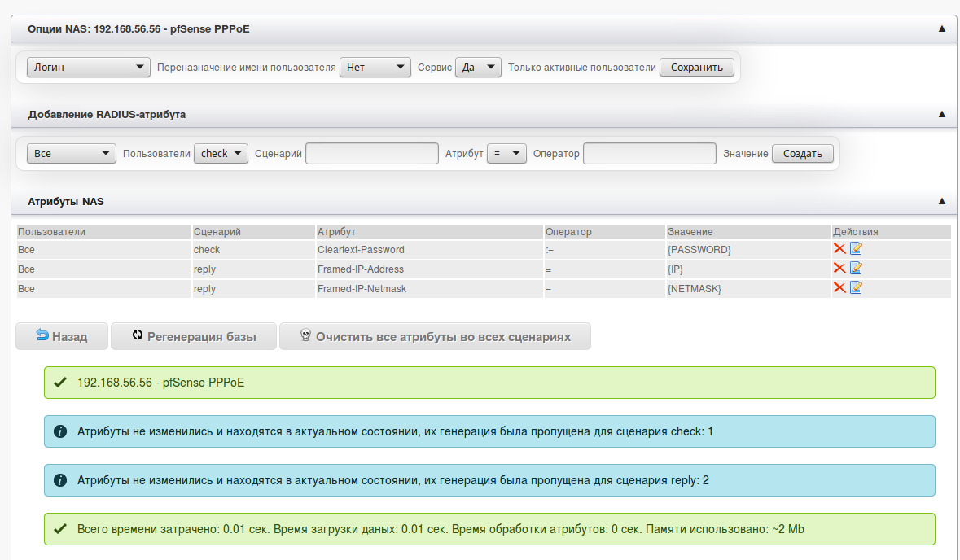Screen dimensions: 960x560
Task: Open the Сервис dropdown set to Да
Action: [x=478, y=68]
